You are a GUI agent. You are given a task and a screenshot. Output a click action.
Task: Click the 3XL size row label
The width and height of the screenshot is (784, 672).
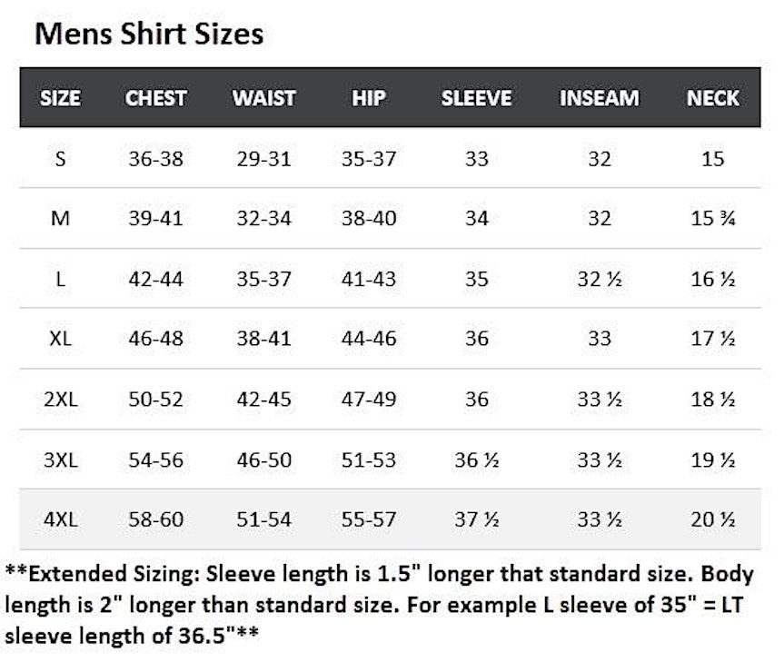tap(61, 460)
